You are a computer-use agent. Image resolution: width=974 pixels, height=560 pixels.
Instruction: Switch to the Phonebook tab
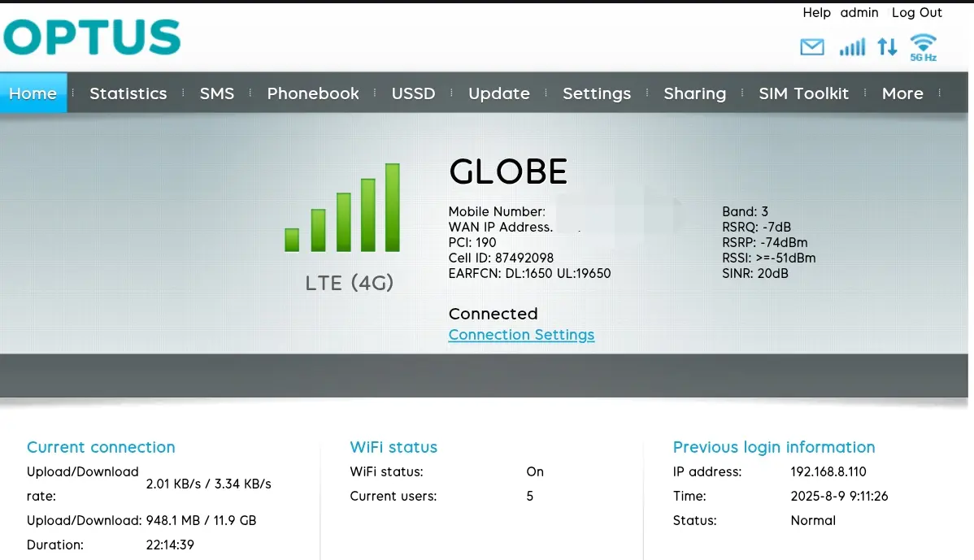pos(313,93)
